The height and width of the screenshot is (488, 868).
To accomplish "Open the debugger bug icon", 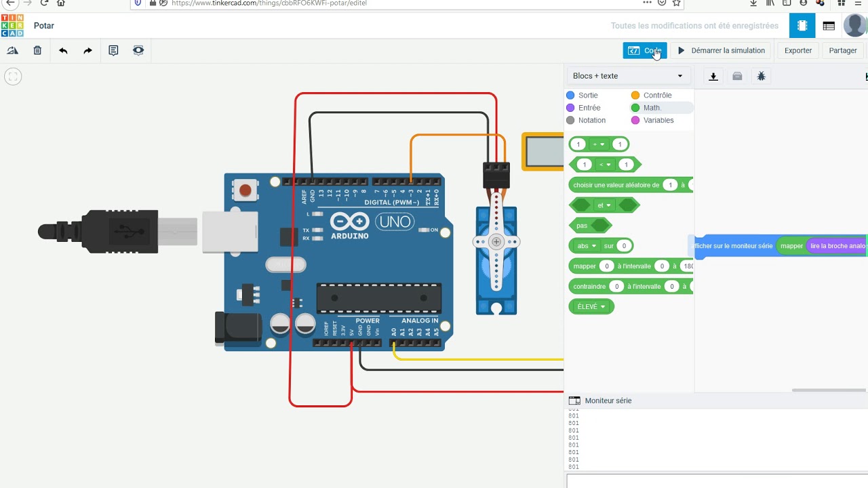I will coord(761,77).
